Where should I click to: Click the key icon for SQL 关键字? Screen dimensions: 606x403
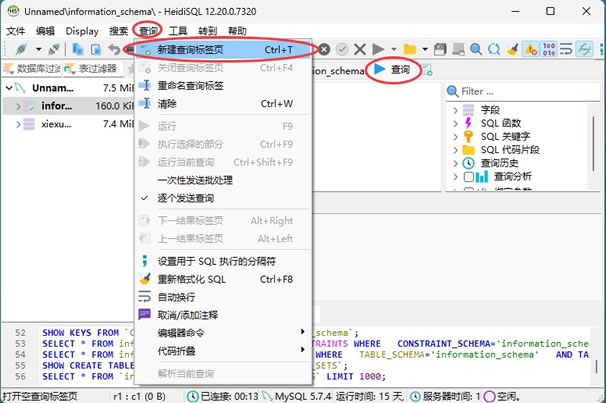click(x=468, y=136)
